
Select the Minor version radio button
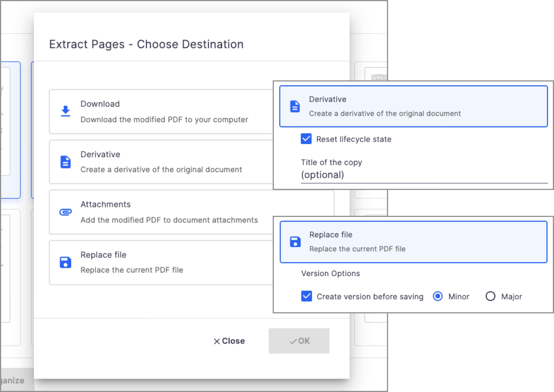(x=438, y=296)
